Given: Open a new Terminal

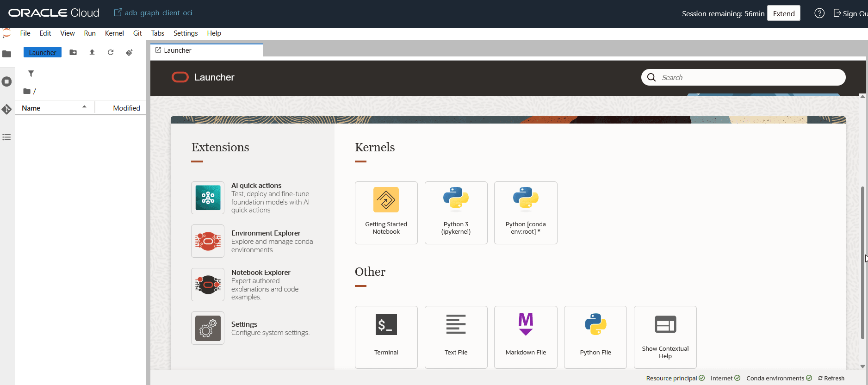Looking at the screenshot, I should pyautogui.click(x=386, y=337).
